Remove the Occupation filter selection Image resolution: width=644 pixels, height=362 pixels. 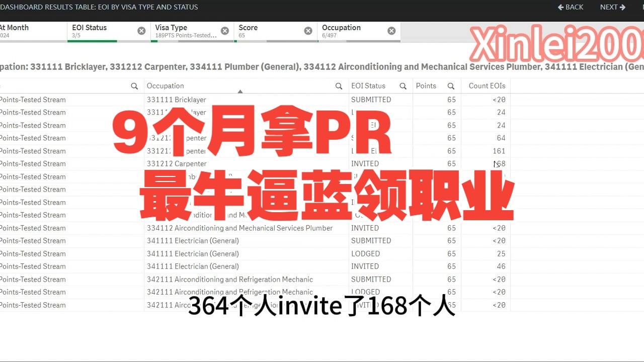click(x=391, y=31)
